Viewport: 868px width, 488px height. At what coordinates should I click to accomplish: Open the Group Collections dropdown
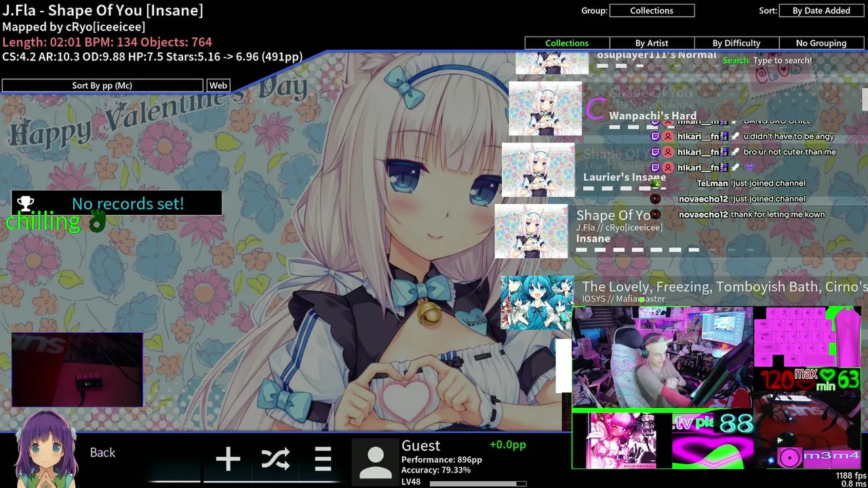click(x=652, y=10)
